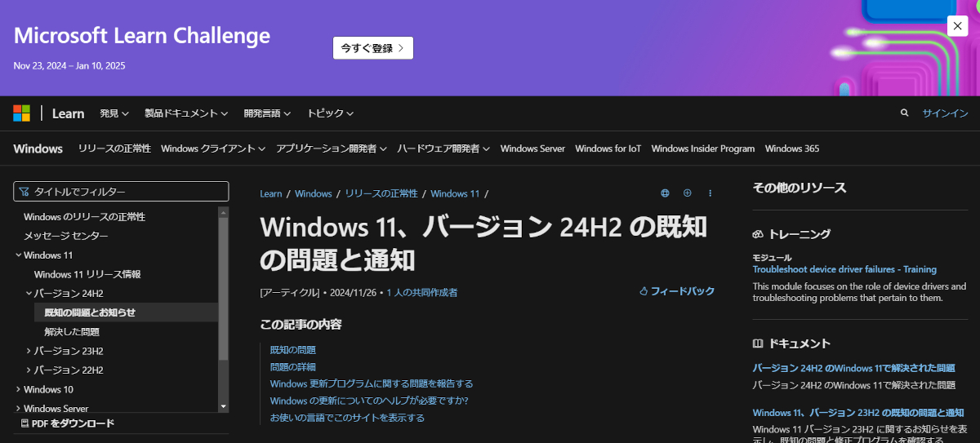Open バージョン 24H2 のWindows 11で解決された問題 link
This screenshot has height=443, width=980.
pyautogui.click(x=853, y=368)
